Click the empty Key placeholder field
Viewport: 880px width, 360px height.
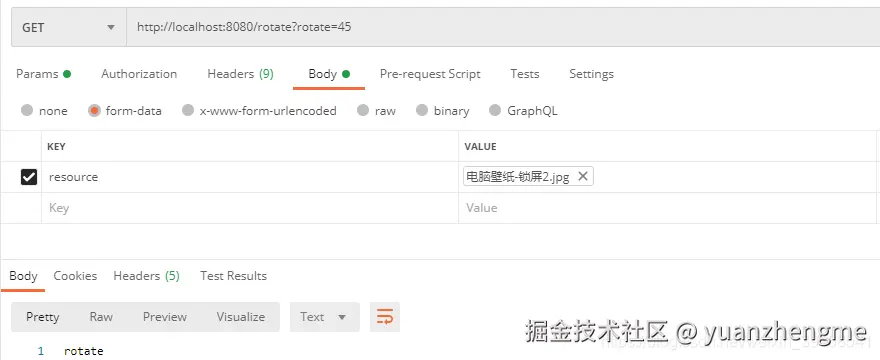click(x=250, y=208)
